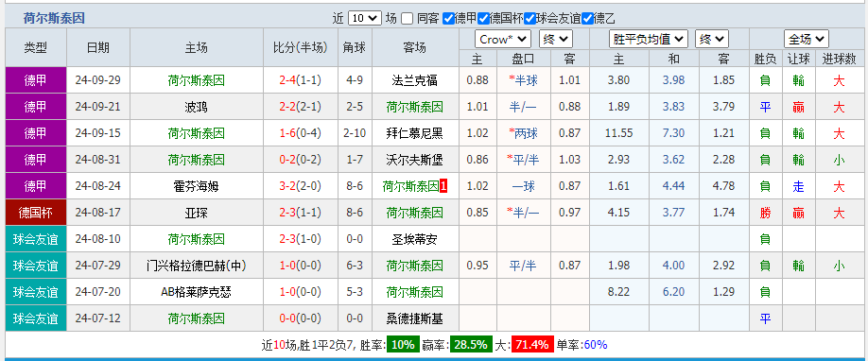868x361 pixels.
Task: Uncheck the 德国杯 filter checkbox
Action: (483, 18)
